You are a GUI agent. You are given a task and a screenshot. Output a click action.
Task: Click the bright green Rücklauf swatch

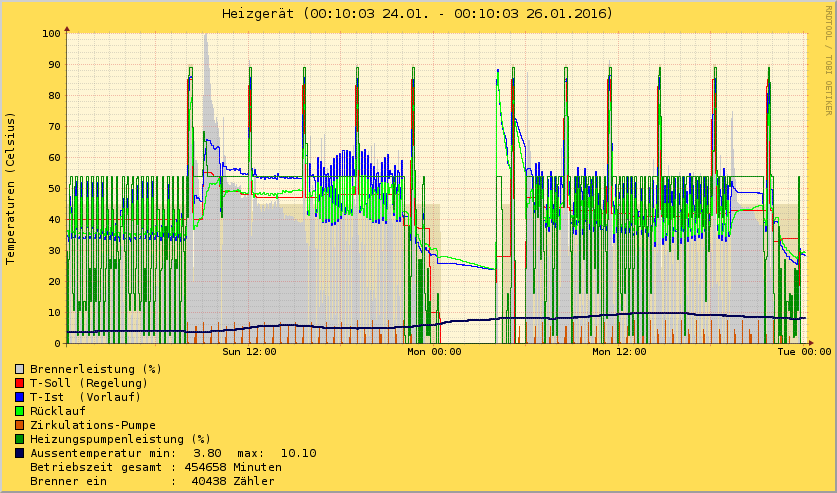pos(20,411)
